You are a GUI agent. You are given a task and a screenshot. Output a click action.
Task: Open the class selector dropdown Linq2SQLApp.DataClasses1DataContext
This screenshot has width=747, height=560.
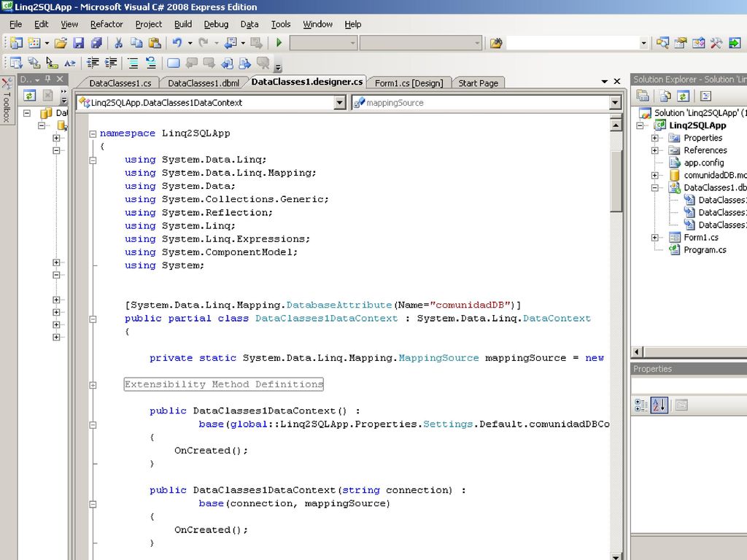click(x=340, y=102)
